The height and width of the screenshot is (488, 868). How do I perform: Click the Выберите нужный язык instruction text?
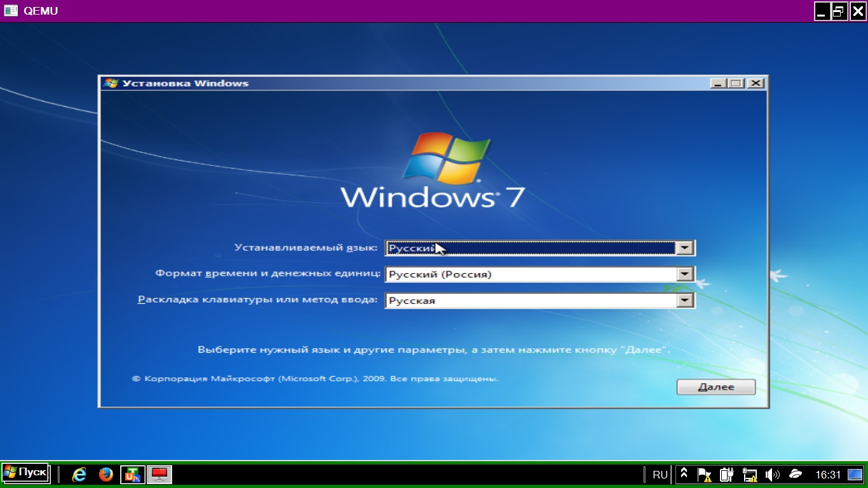[x=434, y=349]
